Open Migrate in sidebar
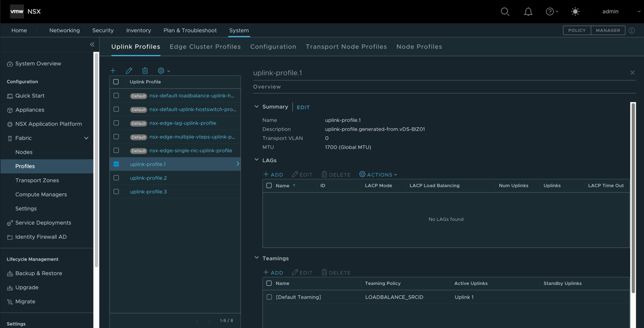Image resolution: width=644 pixels, height=328 pixels. click(25, 302)
